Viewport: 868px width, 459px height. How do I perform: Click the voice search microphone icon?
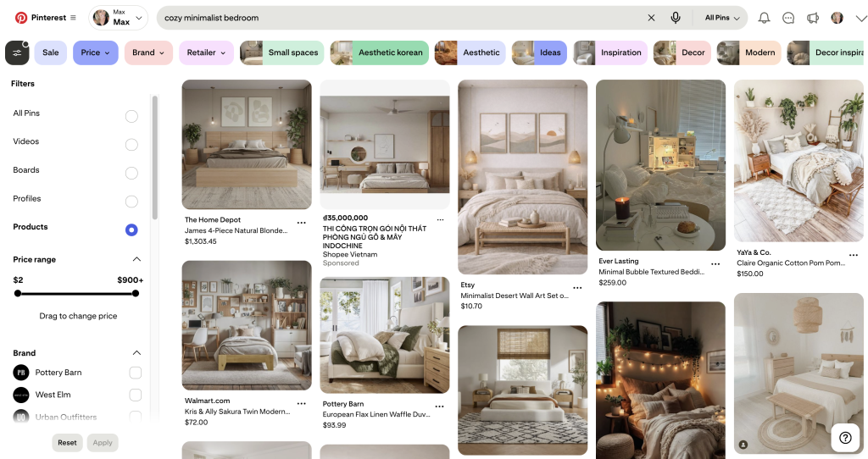pos(676,18)
